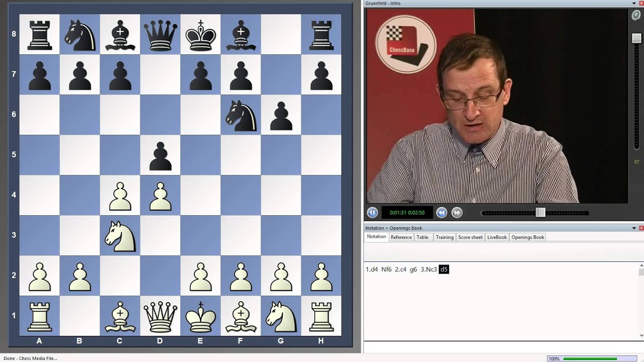
Task: Click the empty b1 square
Action: (79, 316)
